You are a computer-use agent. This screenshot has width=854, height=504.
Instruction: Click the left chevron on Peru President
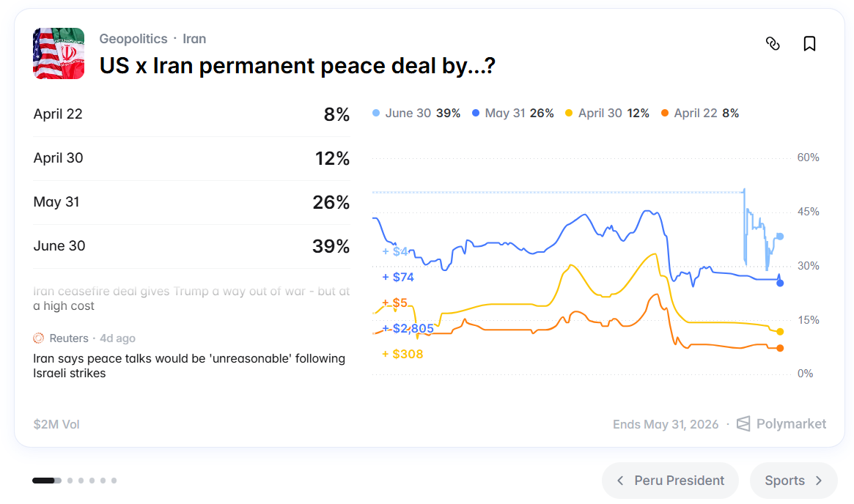point(620,481)
